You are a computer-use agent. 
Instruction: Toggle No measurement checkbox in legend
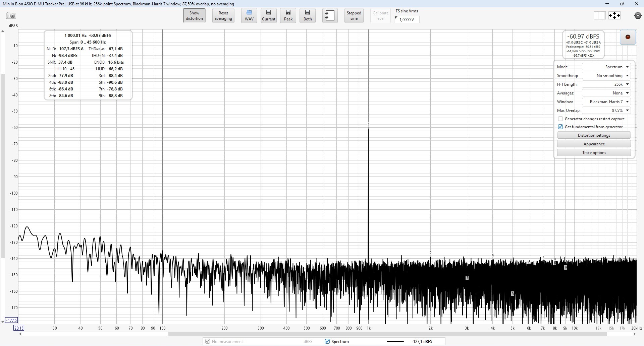(208, 342)
